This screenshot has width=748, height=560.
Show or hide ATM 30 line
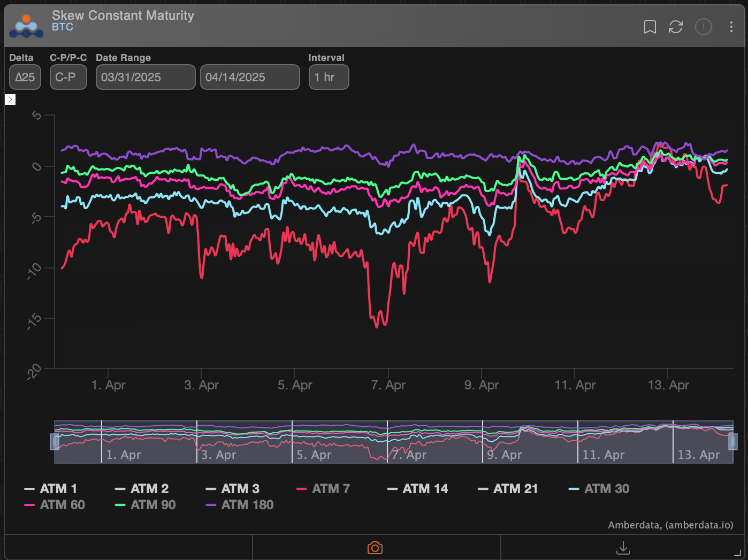pyautogui.click(x=599, y=489)
